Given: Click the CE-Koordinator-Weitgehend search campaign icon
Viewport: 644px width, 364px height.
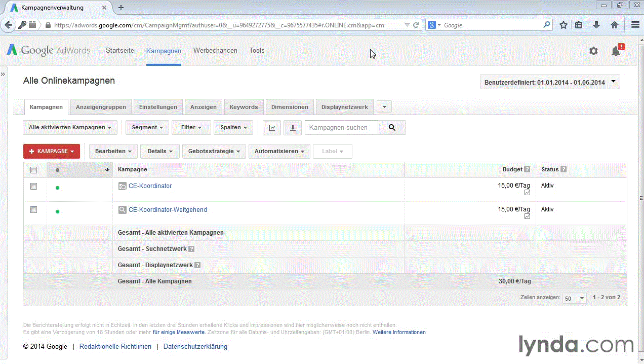Looking at the screenshot, I should (123, 210).
